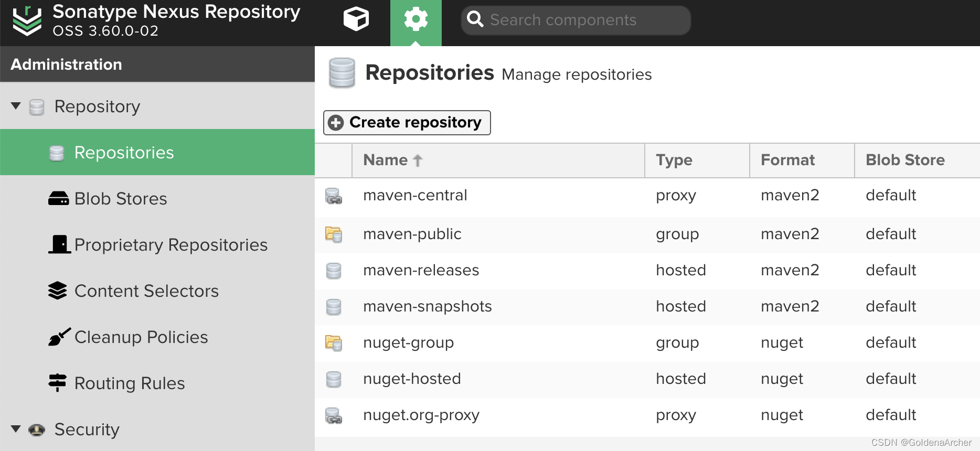This screenshot has width=980, height=451.
Task: Open the Administration gear icon
Action: point(416,20)
